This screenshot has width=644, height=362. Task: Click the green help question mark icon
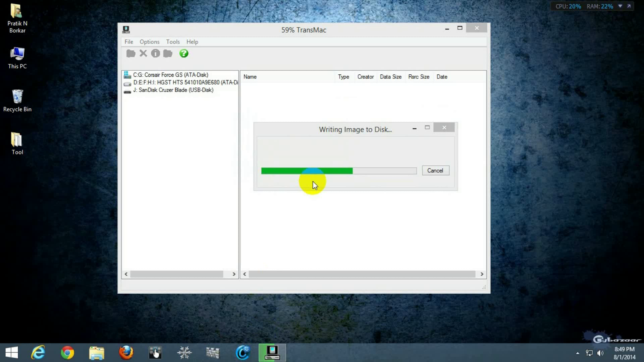click(x=184, y=53)
